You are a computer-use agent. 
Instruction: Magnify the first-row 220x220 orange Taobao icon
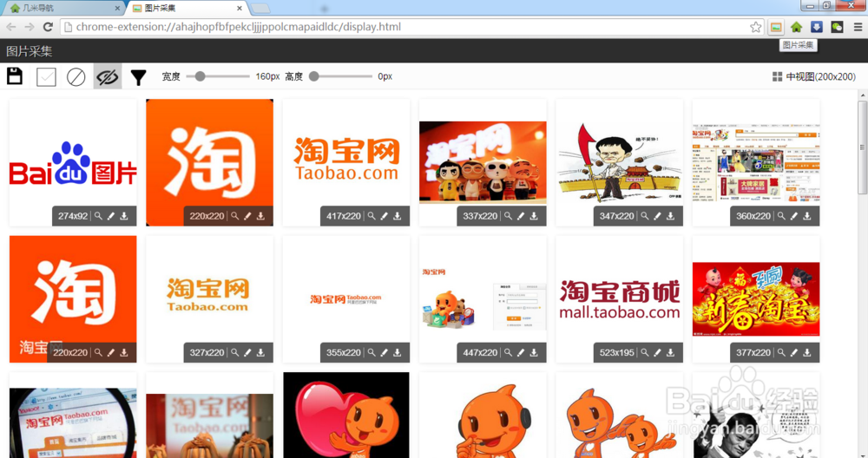234,216
